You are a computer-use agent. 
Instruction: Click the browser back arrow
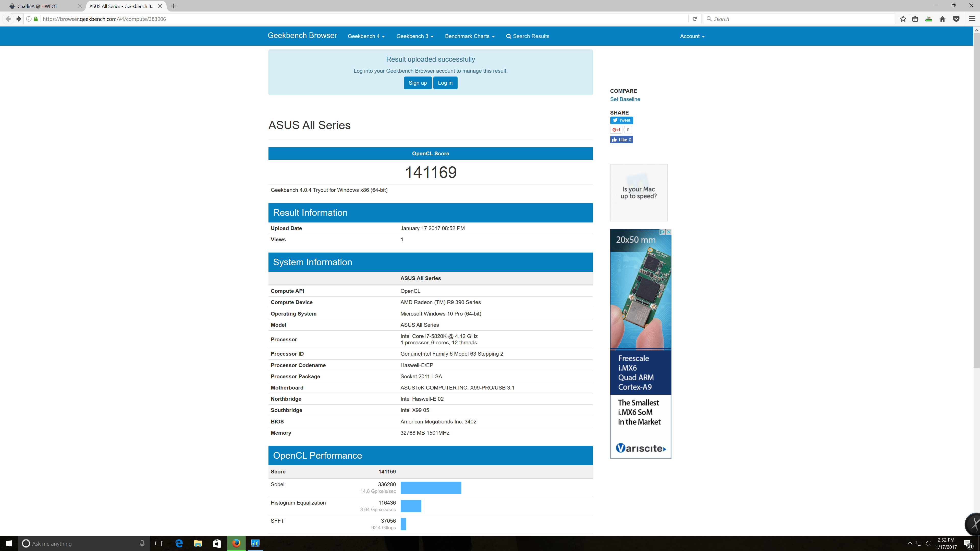coord(8,19)
